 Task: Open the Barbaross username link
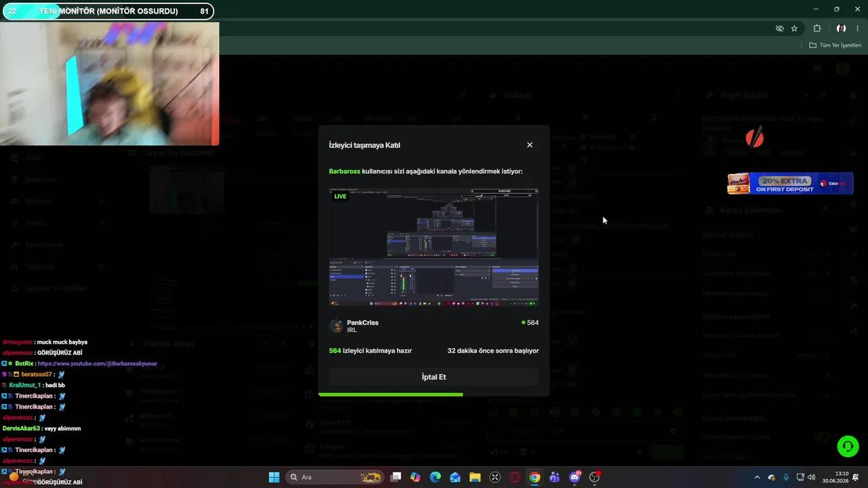344,171
